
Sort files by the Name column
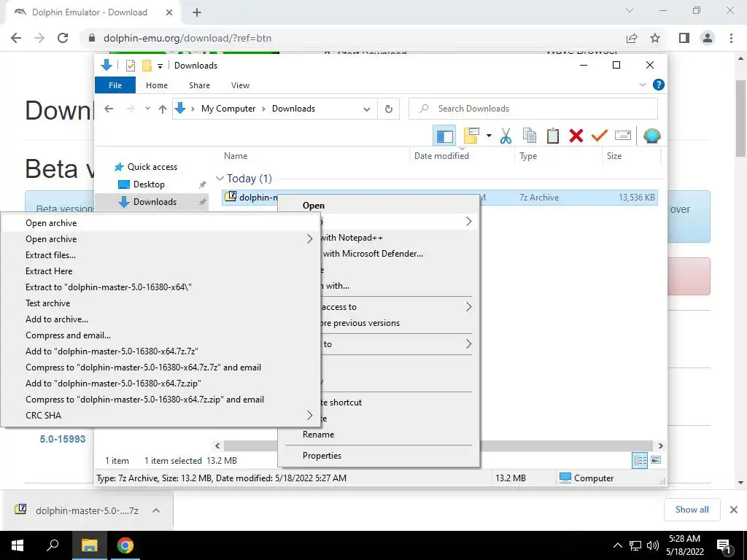click(x=236, y=156)
